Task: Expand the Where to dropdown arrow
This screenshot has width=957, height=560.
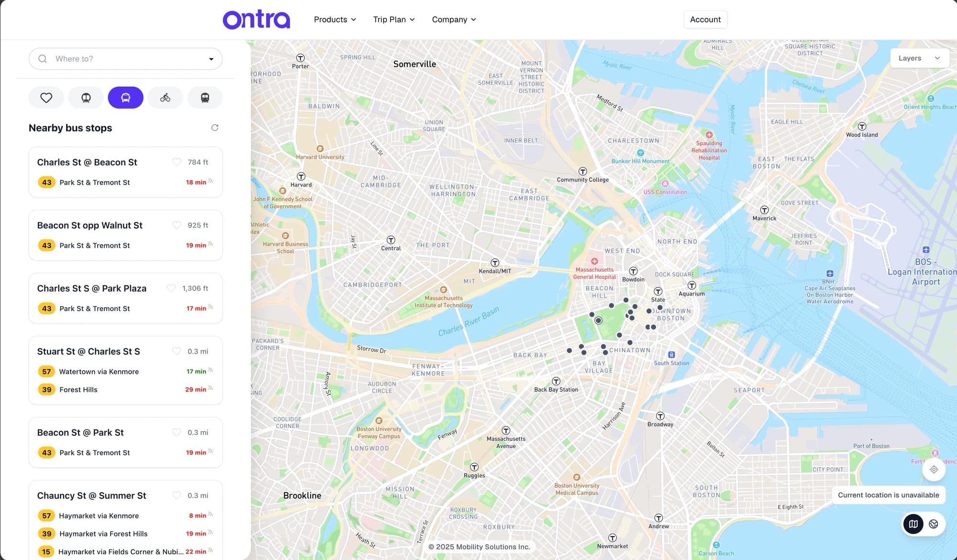Action: 211,59
